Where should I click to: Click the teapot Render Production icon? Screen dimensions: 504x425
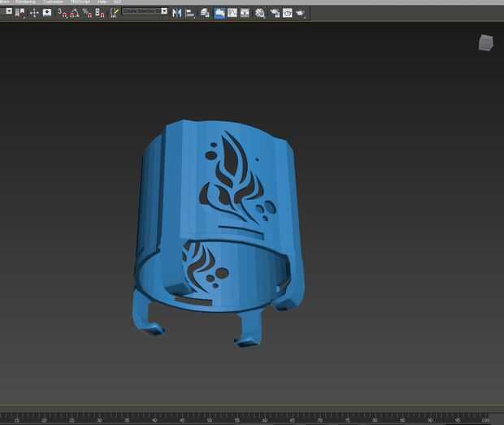click(301, 13)
